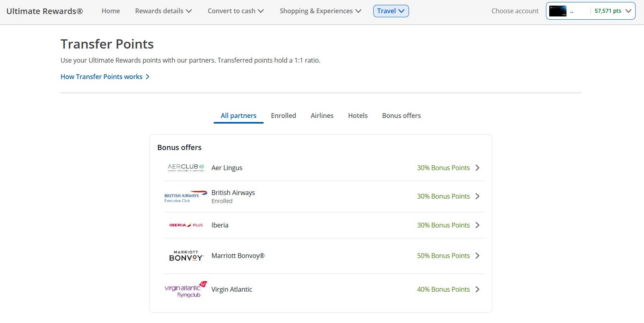Click British Airways 30% Bonus Points link
Image resolution: width=644 pixels, height=323 pixels.
point(443,196)
